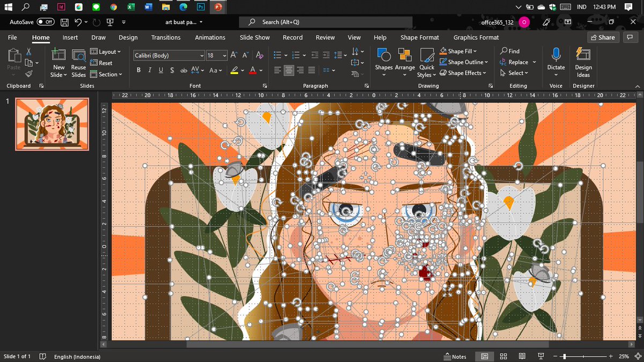Image resolution: width=644 pixels, height=362 pixels.
Task: Open the Design Ideas pane
Action: [x=583, y=62]
